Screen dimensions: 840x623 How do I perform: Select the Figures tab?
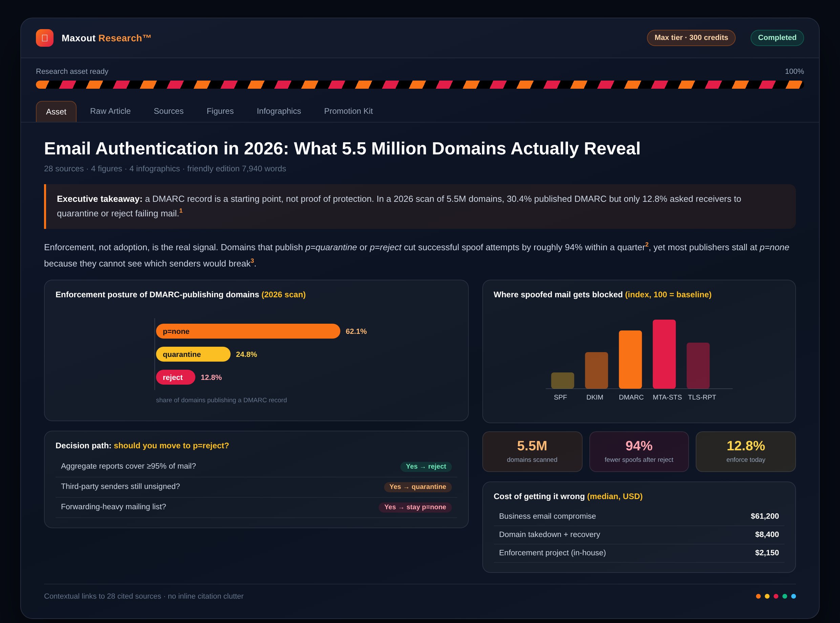[x=220, y=111]
